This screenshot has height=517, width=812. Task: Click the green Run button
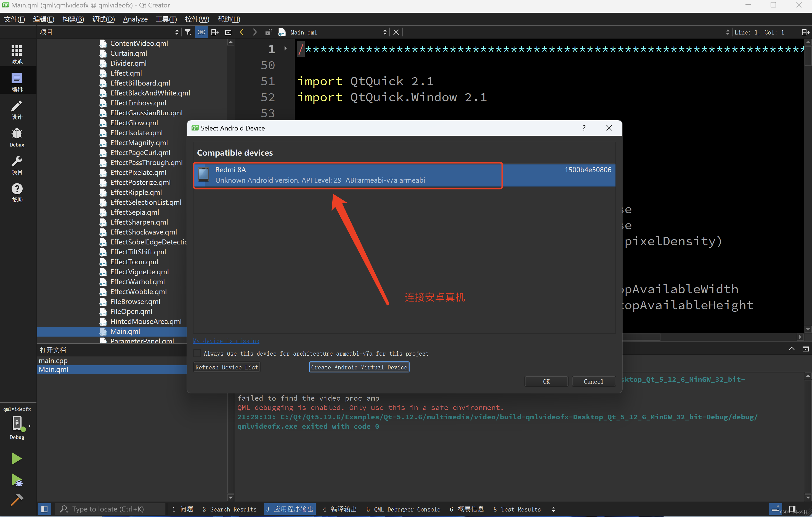click(x=17, y=458)
